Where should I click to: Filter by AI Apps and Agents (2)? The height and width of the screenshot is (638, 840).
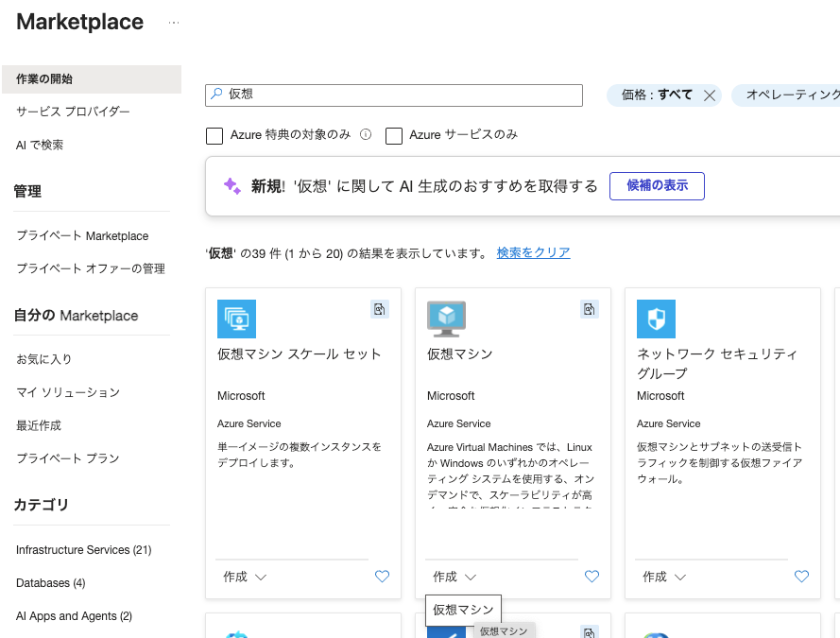coord(74,616)
